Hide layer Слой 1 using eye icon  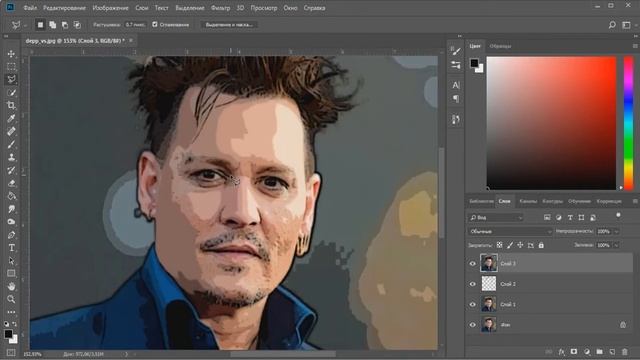(x=473, y=304)
